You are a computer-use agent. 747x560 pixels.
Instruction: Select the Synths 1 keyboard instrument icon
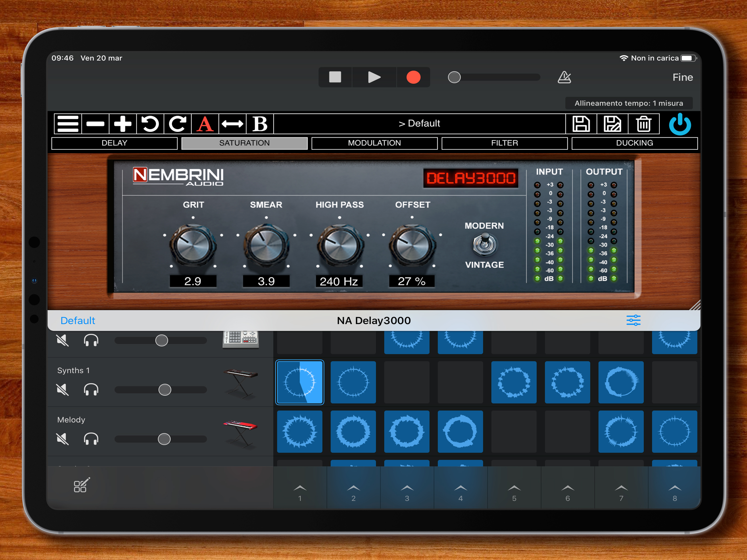(x=240, y=383)
